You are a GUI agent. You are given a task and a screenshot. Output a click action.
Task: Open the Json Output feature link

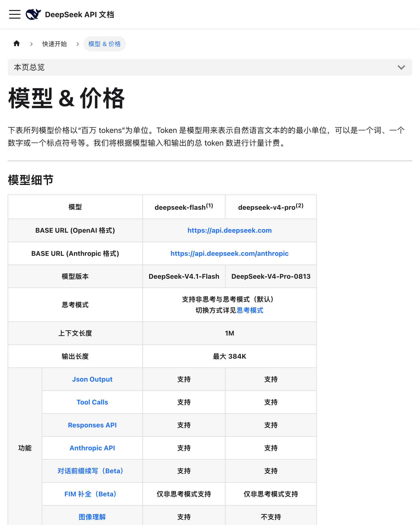[92, 379]
